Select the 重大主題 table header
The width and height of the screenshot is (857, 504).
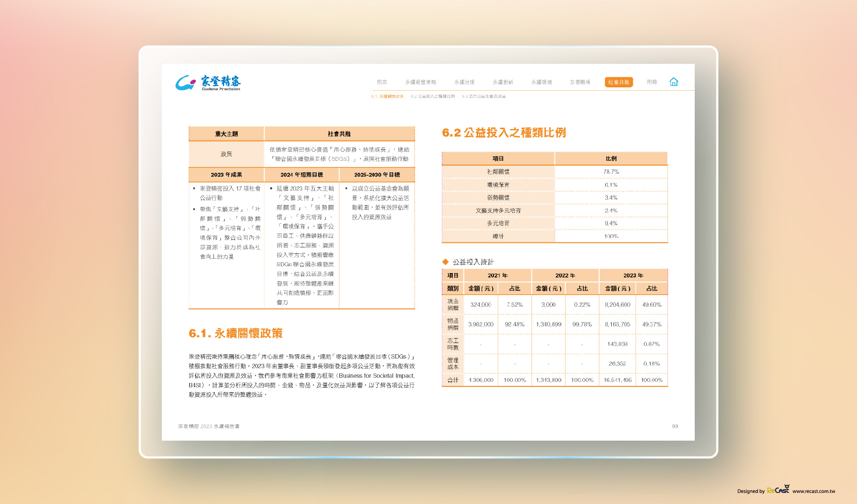[x=227, y=134]
